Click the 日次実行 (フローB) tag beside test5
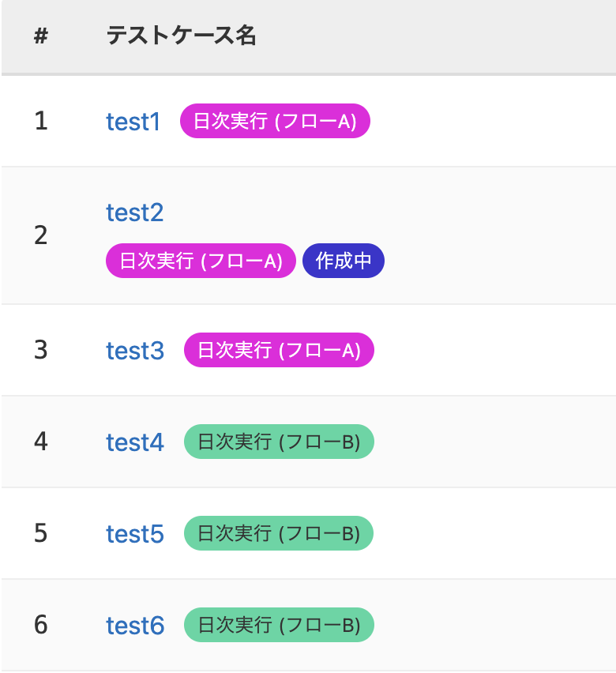The image size is (616, 673). [279, 533]
